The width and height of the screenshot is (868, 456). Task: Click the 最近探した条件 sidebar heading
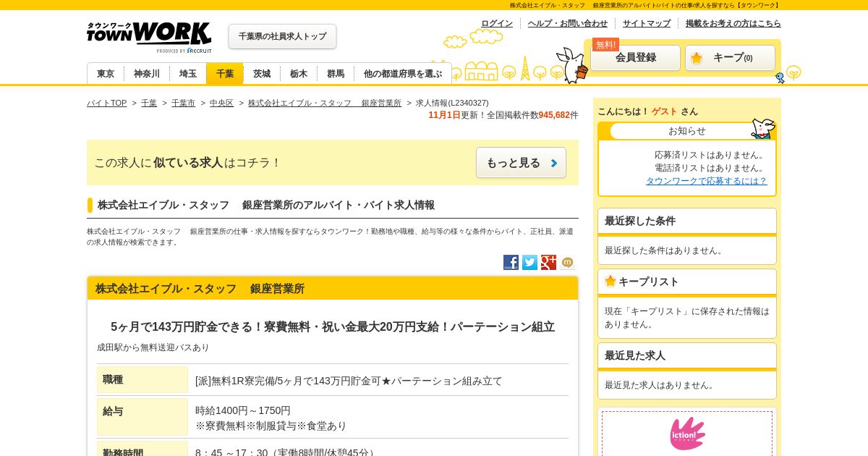click(640, 221)
